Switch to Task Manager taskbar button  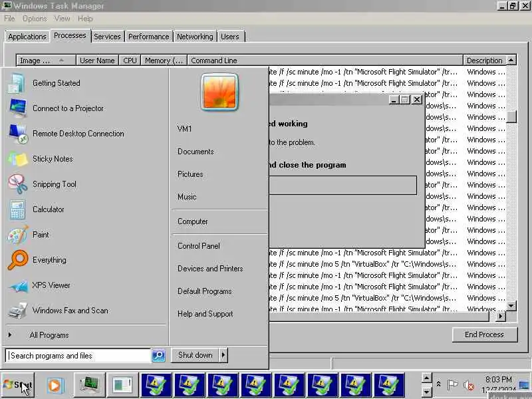coord(90,385)
